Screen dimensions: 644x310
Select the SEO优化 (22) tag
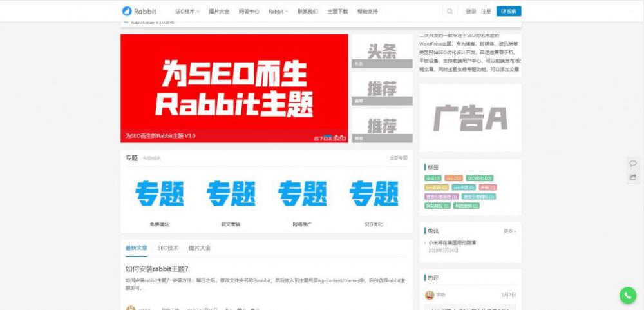[480, 179]
